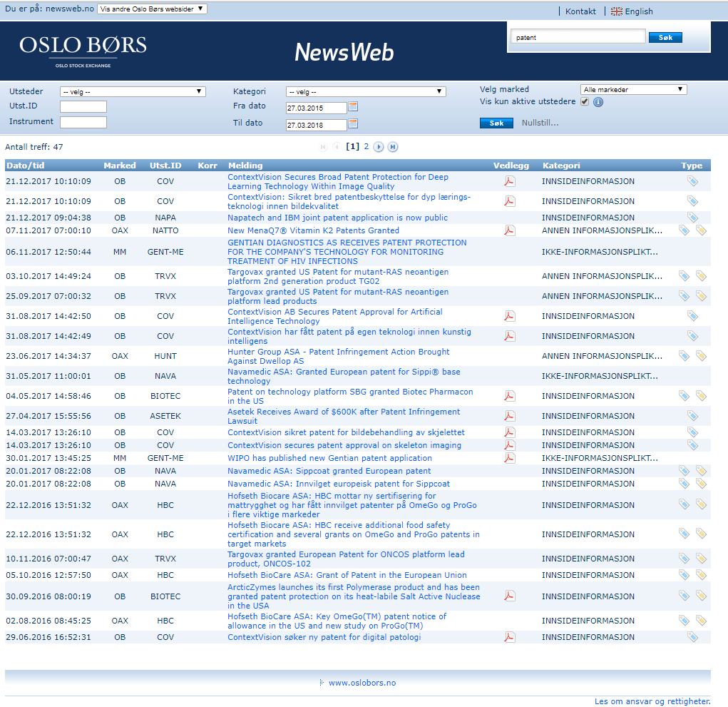Open the Til dato calendar picker
The width and height of the screenshot is (728, 707).
(x=353, y=123)
